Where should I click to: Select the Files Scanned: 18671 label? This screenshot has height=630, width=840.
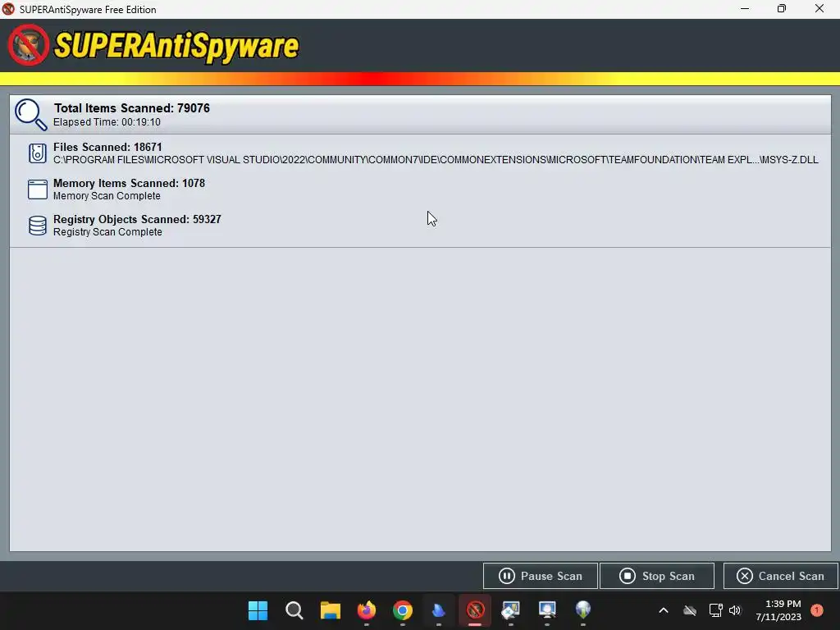click(x=107, y=147)
